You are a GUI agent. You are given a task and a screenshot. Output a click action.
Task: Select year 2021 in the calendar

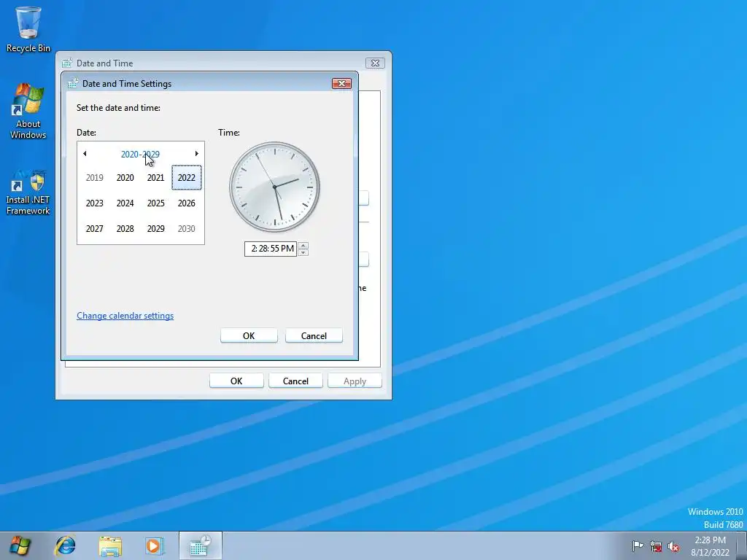click(x=156, y=178)
